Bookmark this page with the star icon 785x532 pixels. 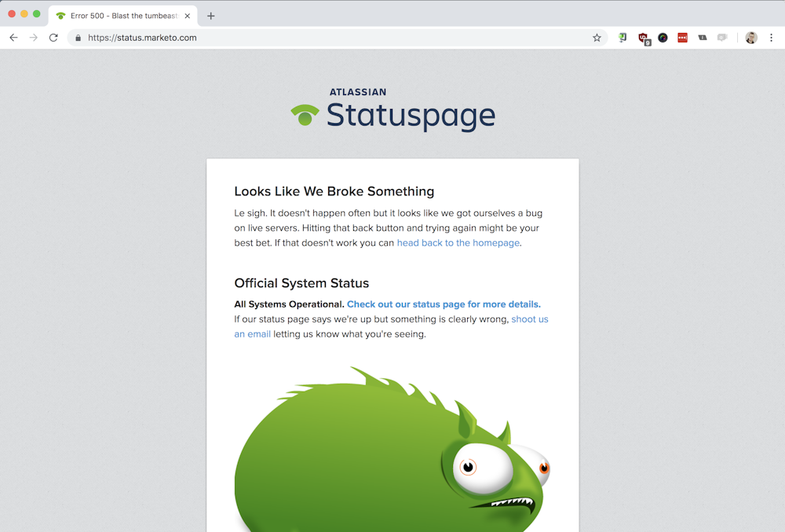click(x=597, y=38)
